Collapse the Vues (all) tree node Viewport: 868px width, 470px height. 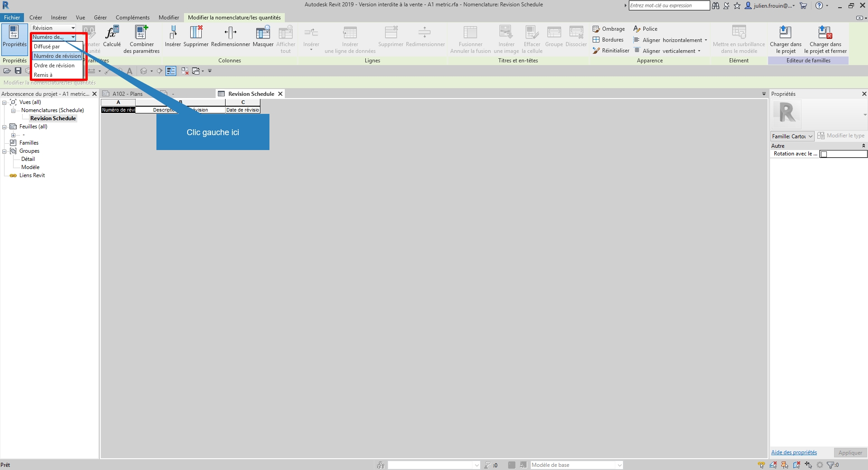(5, 103)
